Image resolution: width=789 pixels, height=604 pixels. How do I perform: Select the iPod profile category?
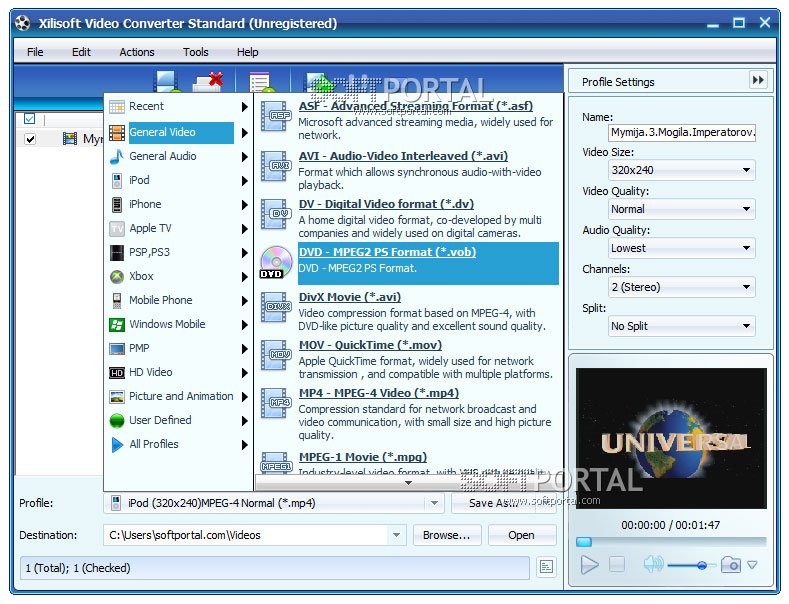tap(179, 180)
